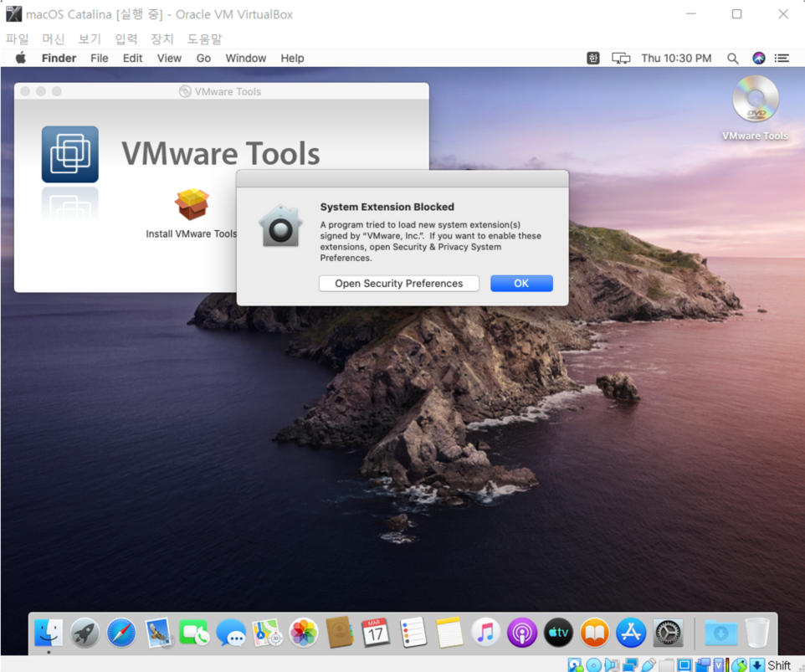
Task: Open VirtualBox 입력 menu
Action: (126, 39)
